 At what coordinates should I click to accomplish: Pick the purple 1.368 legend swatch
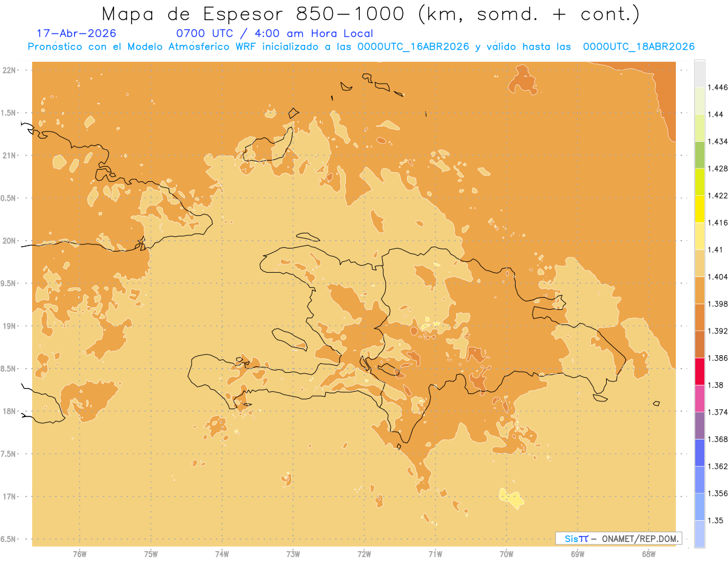pos(699,426)
